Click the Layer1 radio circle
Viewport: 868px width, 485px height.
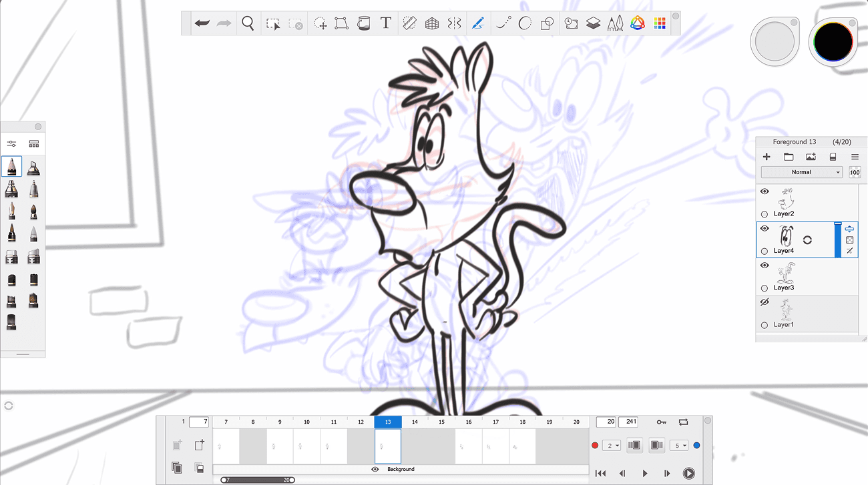coord(765,326)
